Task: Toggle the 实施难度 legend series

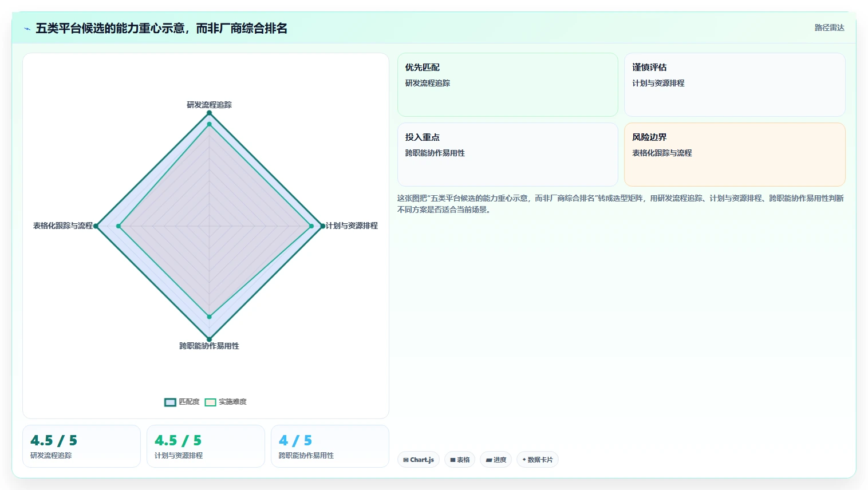Action: (226, 402)
